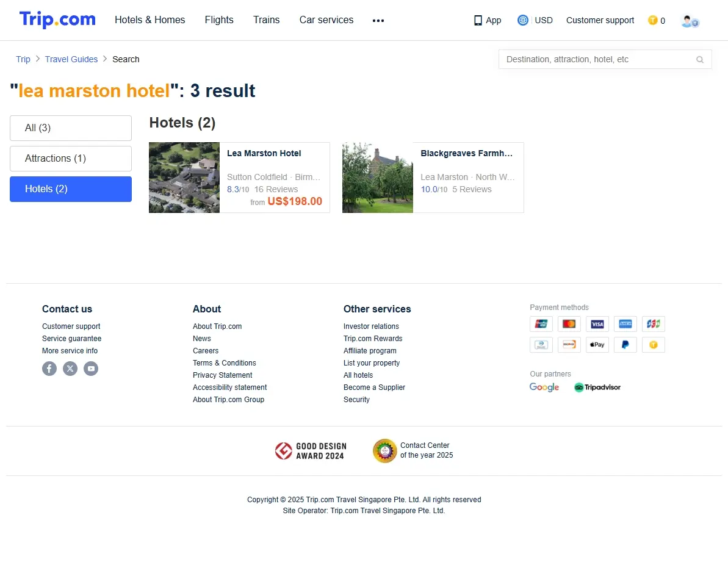
Task: Go to the Flights menu
Action: click(x=219, y=20)
